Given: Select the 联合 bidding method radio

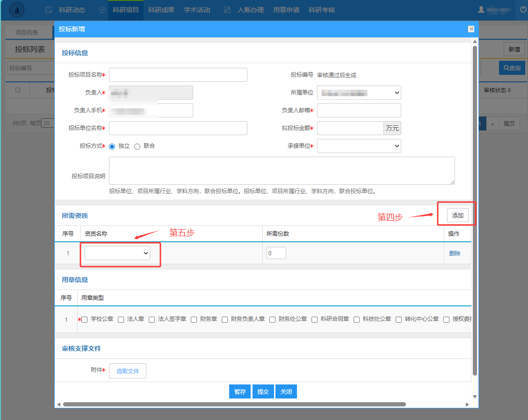Looking at the screenshot, I should point(137,146).
